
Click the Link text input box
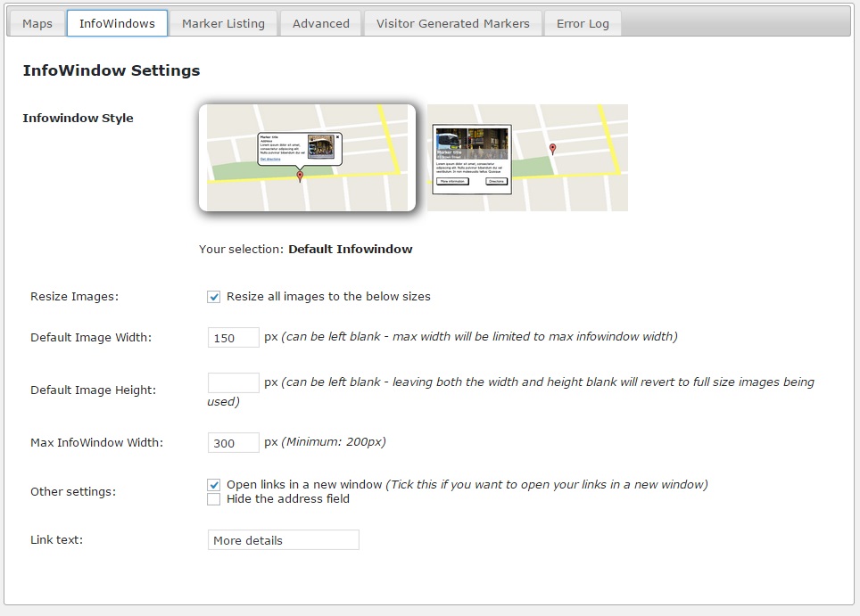(283, 540)
